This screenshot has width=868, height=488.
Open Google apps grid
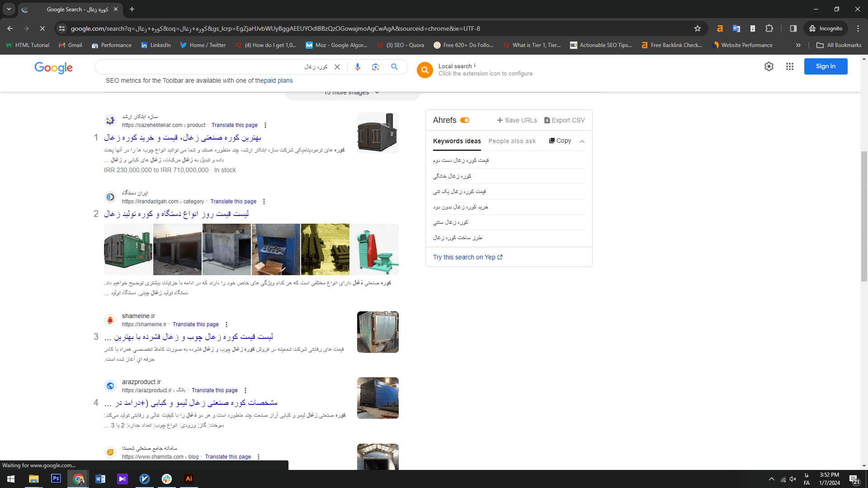pos(790,66)
